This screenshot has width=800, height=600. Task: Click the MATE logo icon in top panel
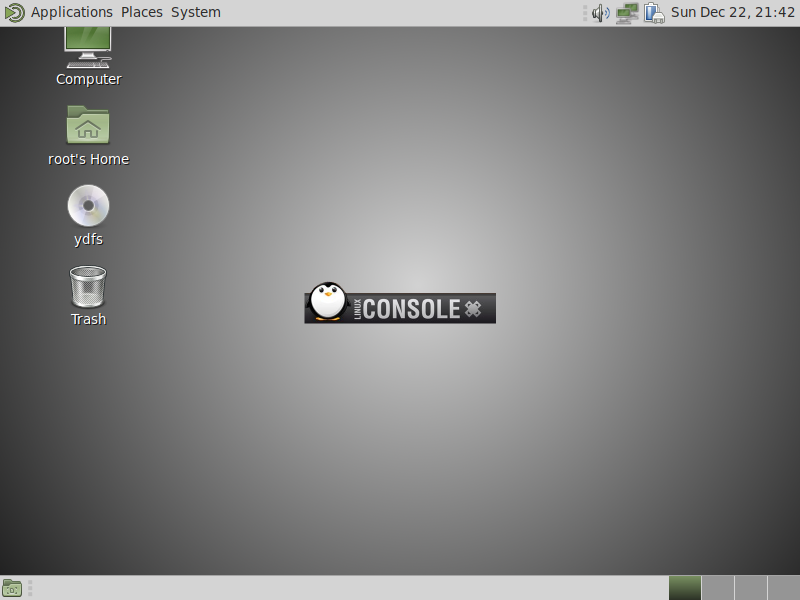click(x=14, y=12)
